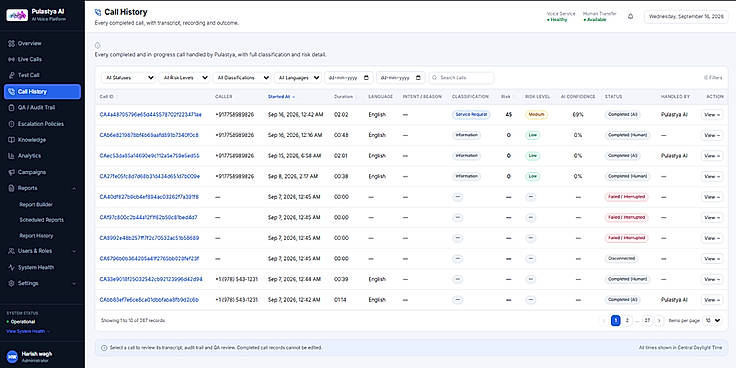Click the Analytics chart icon

(12, 156)
